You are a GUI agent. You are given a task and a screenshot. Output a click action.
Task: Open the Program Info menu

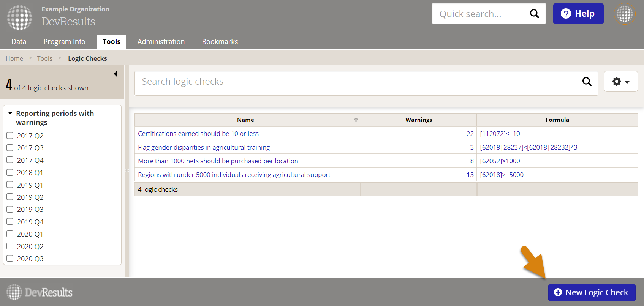tap(64, 41)
